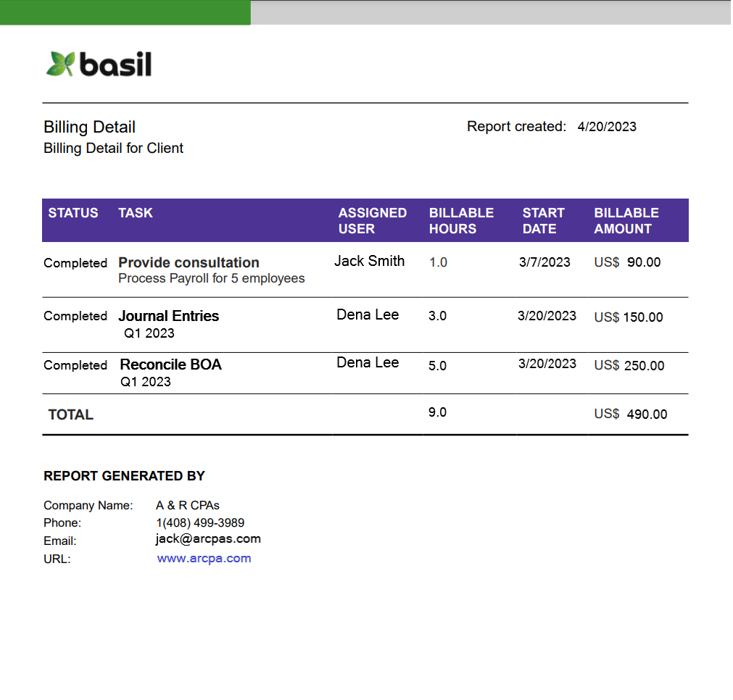Click the Billing Detail heading
The width and height of the screenshot is (733, 700).
click(89, 127)
